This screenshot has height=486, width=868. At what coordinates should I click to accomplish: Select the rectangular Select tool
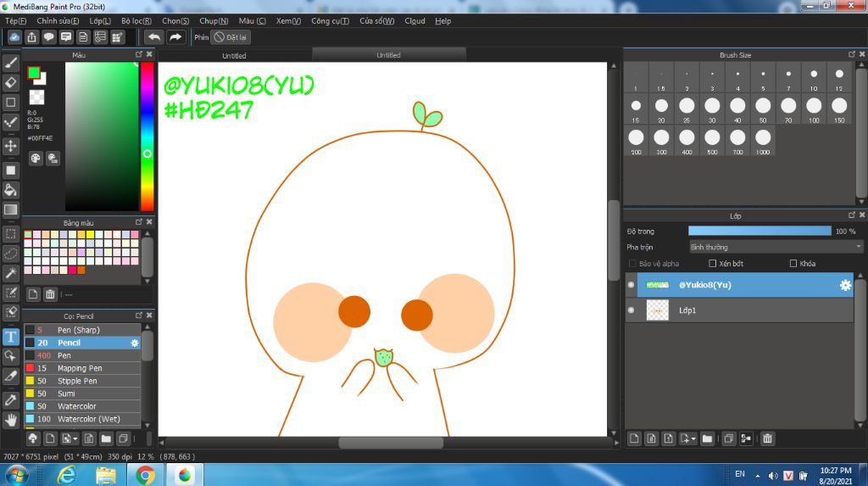(x=10, y=234)
